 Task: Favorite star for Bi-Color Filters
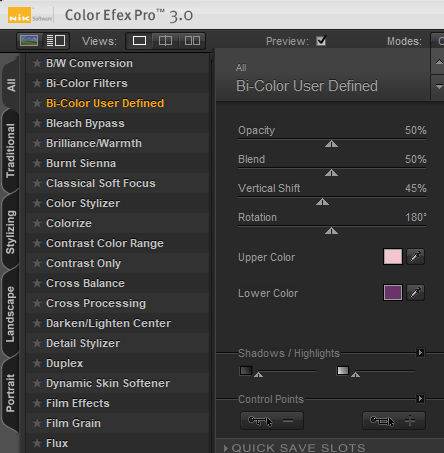pyautogui.click(x=37, y=83)
